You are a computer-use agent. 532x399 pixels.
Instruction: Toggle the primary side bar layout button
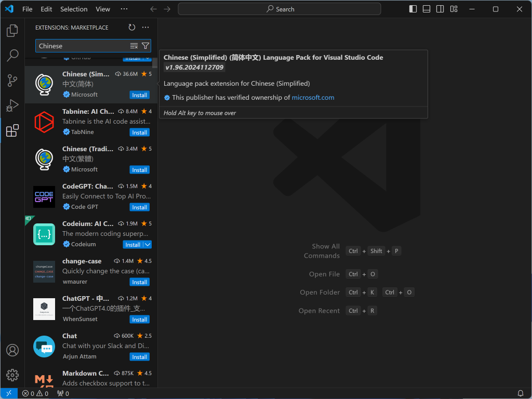coord(413,9)
